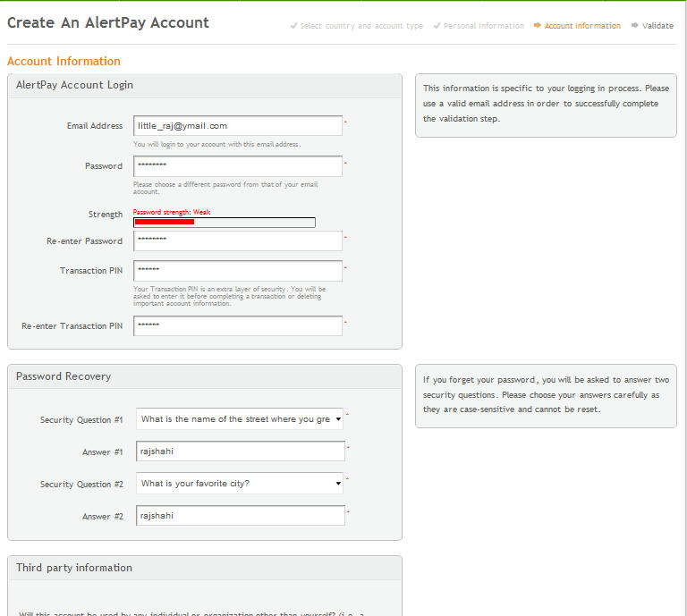The height and width of the screenshot is (616, 687).
Task: Click the Validate step label
Action: (657, 26)
